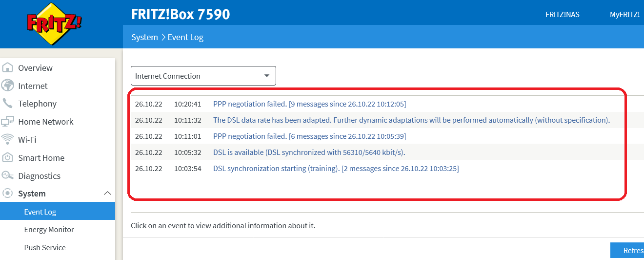Screen dimensions: 644x260
Task: Click the Home Network devices icon
Action: pyautogui.click(x=8, y=122)
